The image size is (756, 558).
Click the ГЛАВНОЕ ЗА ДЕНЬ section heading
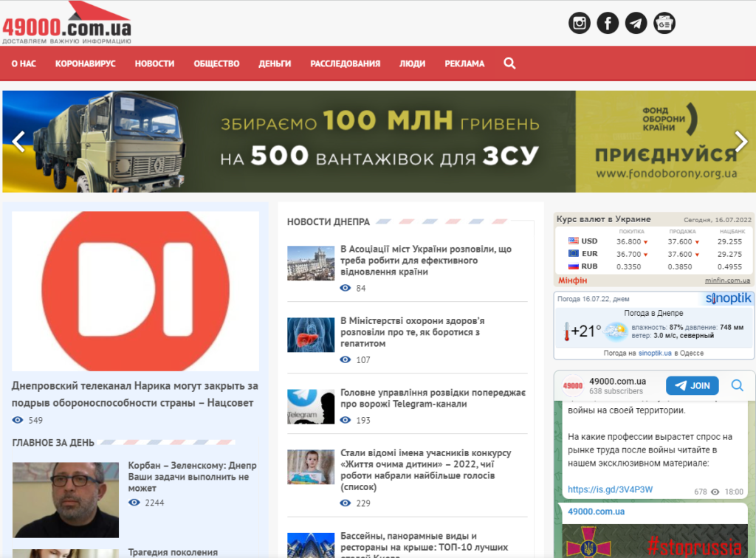[53, 442]
